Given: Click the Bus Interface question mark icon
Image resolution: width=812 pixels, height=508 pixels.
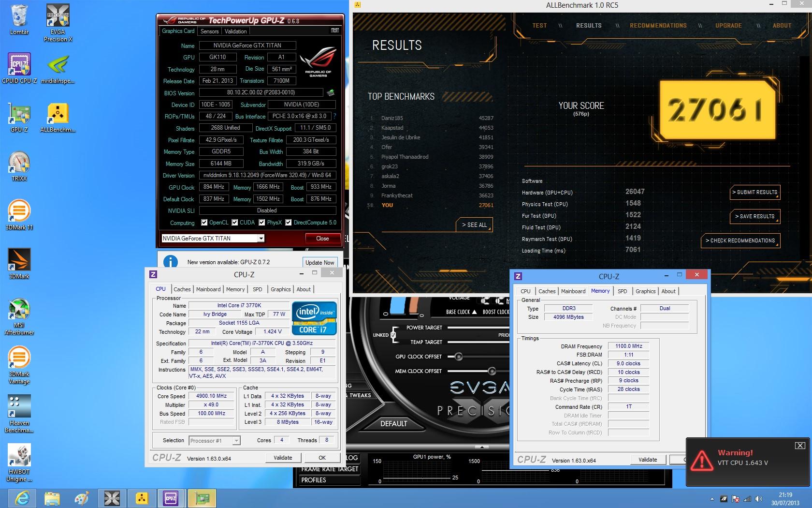Looking at the screenshot, I should click(334, 116).
